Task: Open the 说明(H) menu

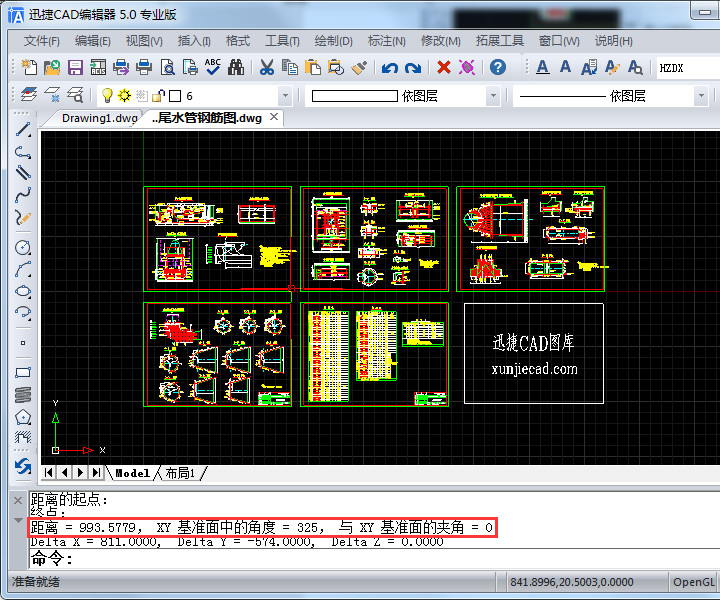Action: pos(614,41)
